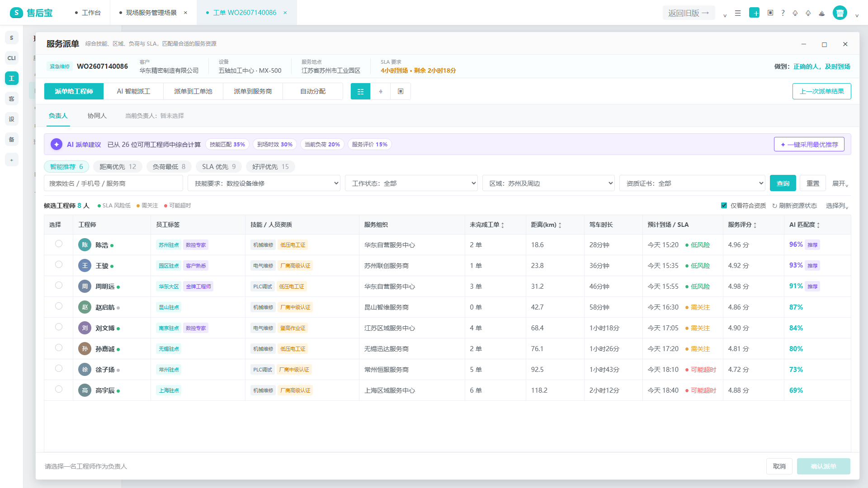Open the 工作台 top tab

(88, 13)
